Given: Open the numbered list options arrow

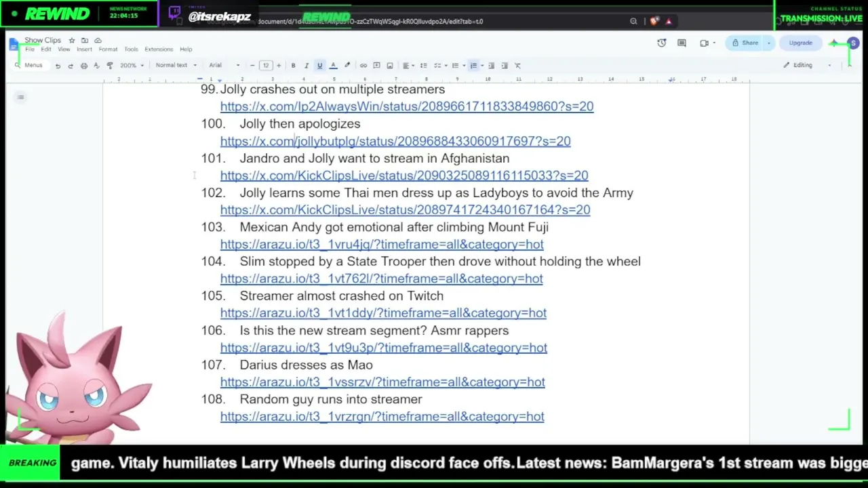Looking at the screenshot, I should pyautogui.click(x=481, y=66).
